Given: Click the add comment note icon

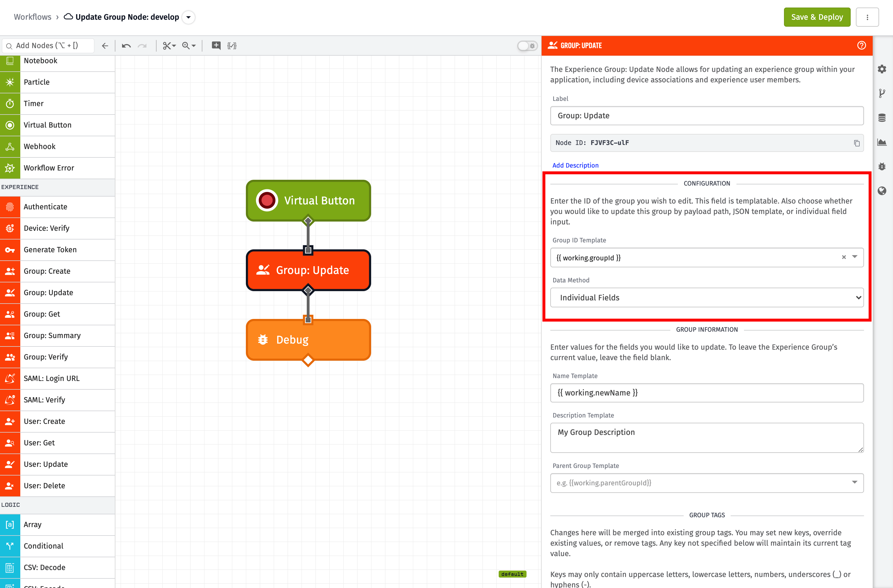Looking at the screenshot, I should [x=216, y=46].
